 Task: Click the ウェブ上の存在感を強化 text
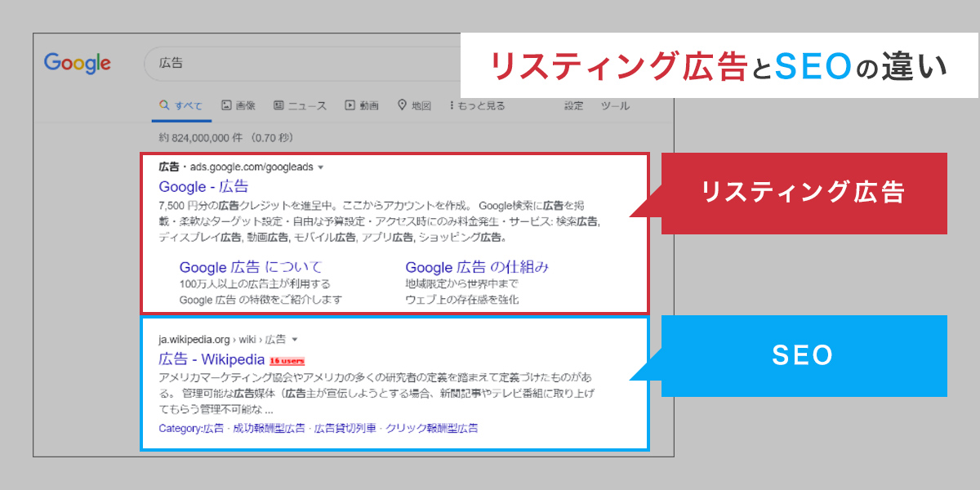(461, 300)
